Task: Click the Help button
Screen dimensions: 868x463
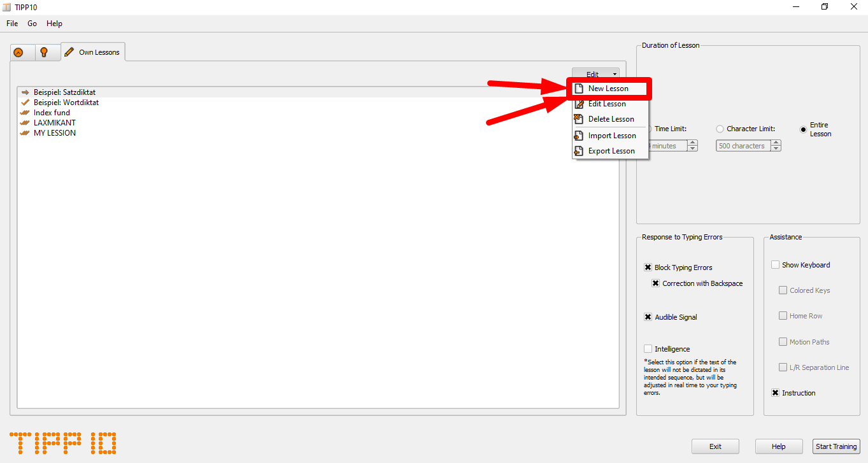Action: [779, 446]
